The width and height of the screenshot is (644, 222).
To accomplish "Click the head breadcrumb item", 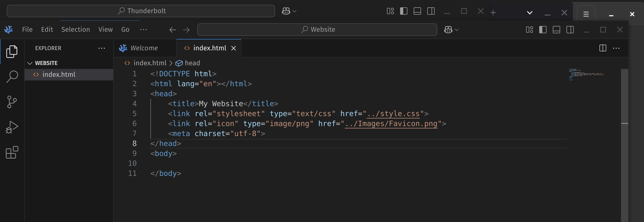I will (x=192, y=63).
